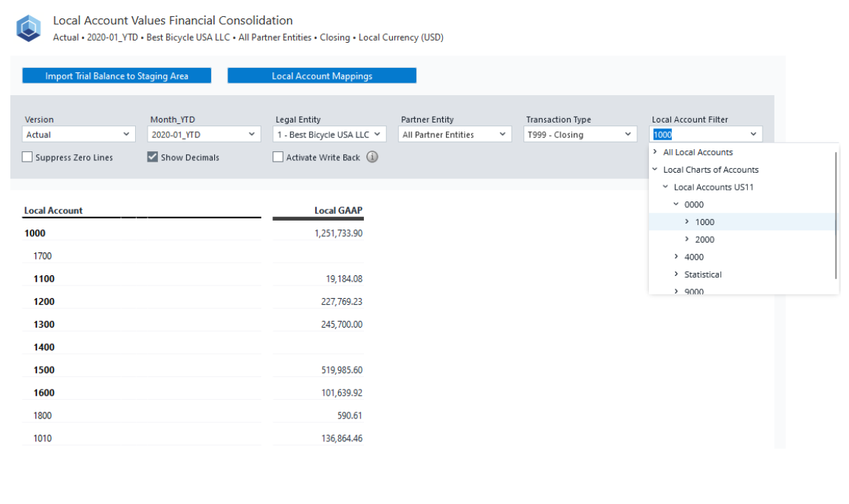Tick the Activate Write Back checkbox
Image resolution: width=849 pixels, height=504 pixels.
pos(278,157)
